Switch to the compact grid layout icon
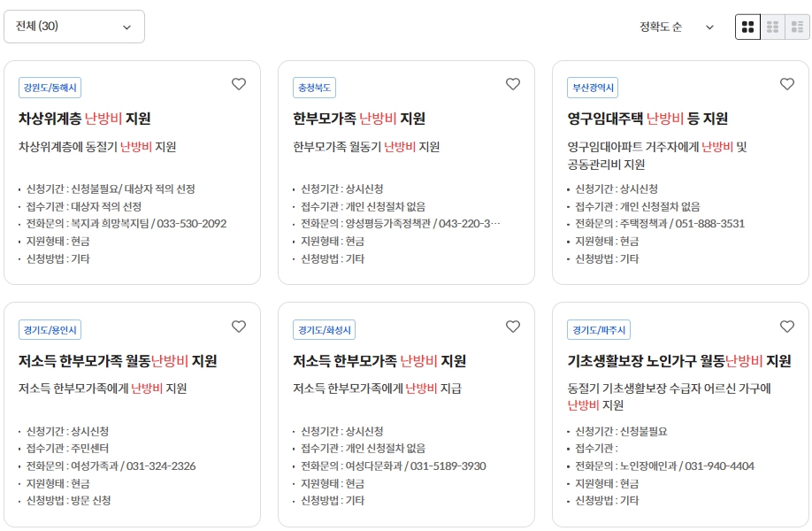Viewport: 812px width, 531px height. pos(772,27)
